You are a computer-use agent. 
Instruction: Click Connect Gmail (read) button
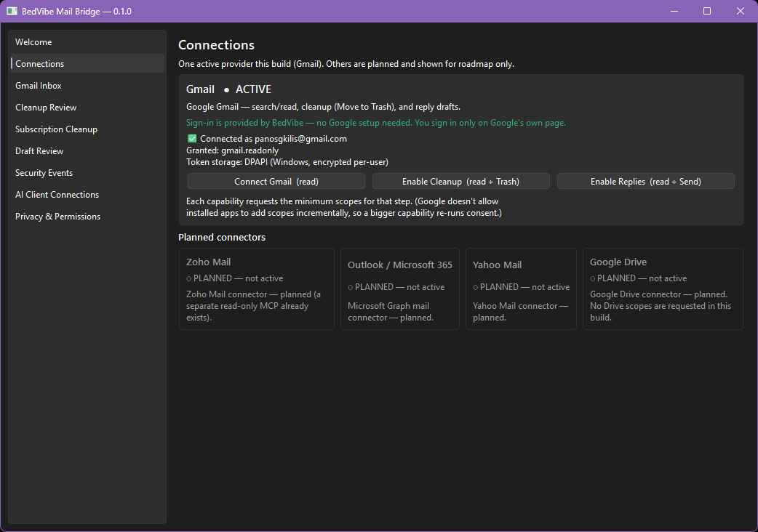[276, 182]
